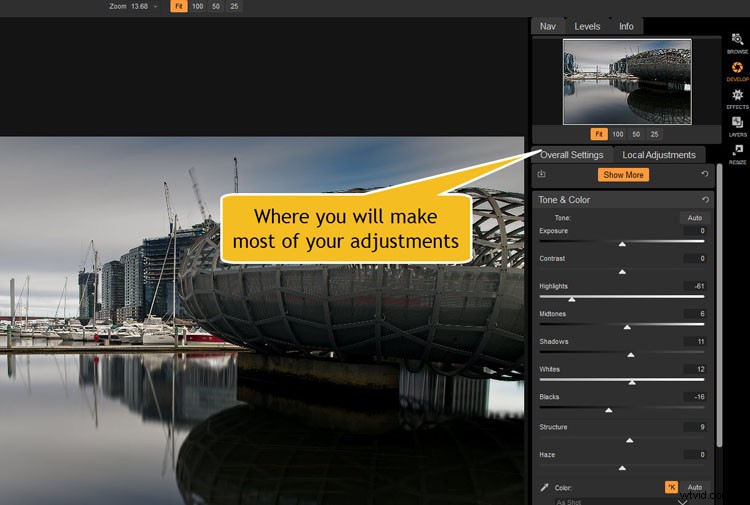Click 100 below the navigator thumbnail
The height and width of the screenshot is (505, 750).
pos(618,134)
